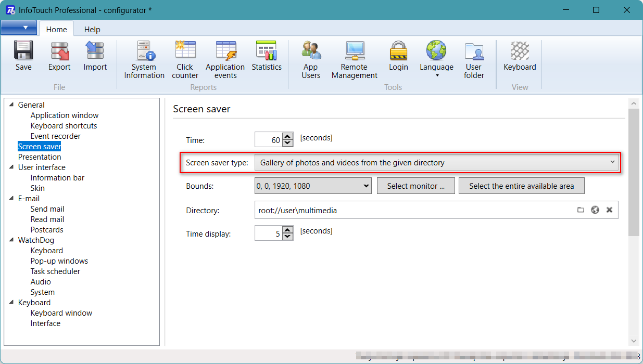The image size is (643, 364).
Task: Open the App Users tool
Action: [311, 60]
